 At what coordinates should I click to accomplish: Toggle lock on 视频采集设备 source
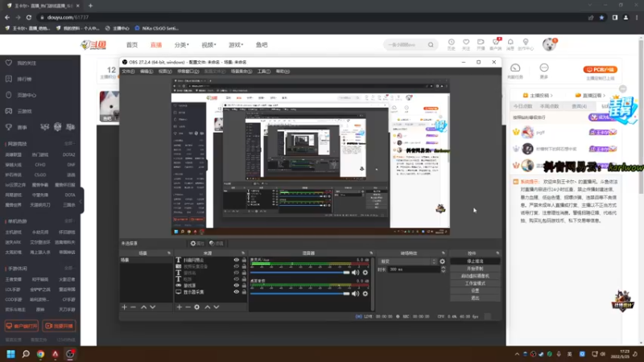click(244, 266)
